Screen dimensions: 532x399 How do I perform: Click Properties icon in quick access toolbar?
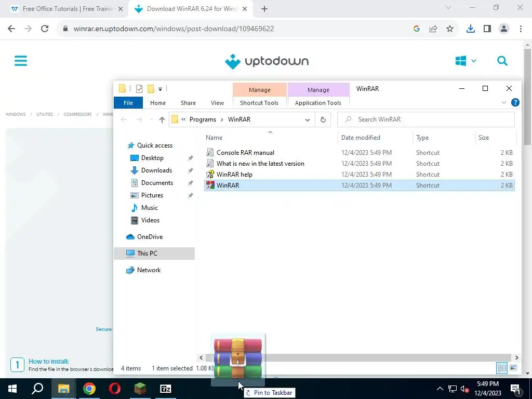139,89
